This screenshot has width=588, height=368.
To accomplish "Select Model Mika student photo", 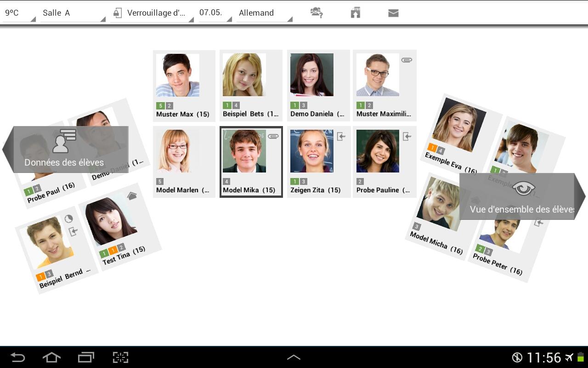I will (244, 151).
